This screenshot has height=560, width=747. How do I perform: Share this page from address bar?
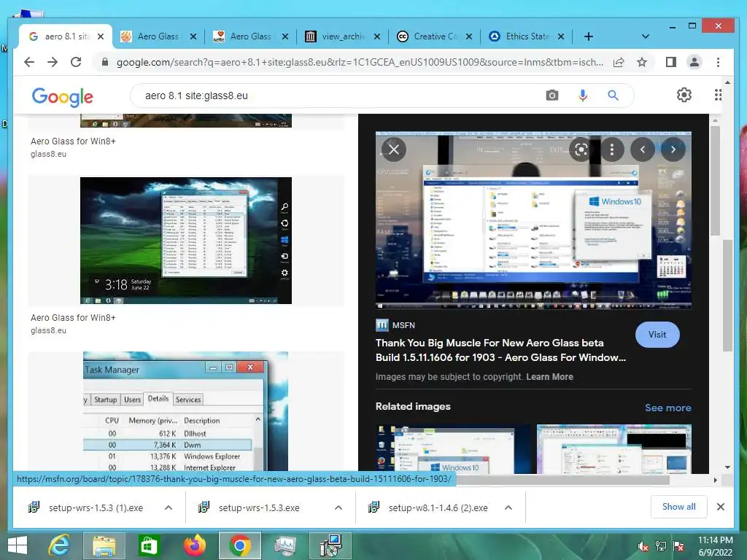tap(619, 63)
